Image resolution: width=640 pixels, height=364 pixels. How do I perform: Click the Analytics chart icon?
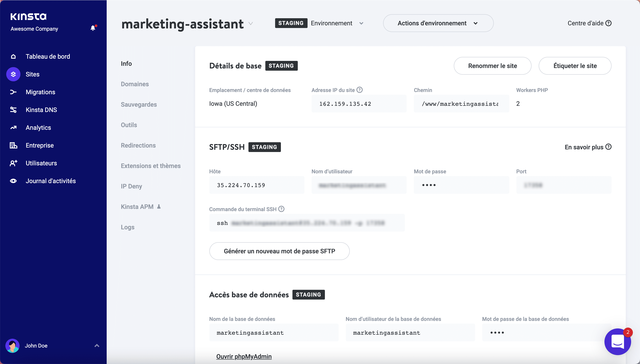click(x=13, y=128)
